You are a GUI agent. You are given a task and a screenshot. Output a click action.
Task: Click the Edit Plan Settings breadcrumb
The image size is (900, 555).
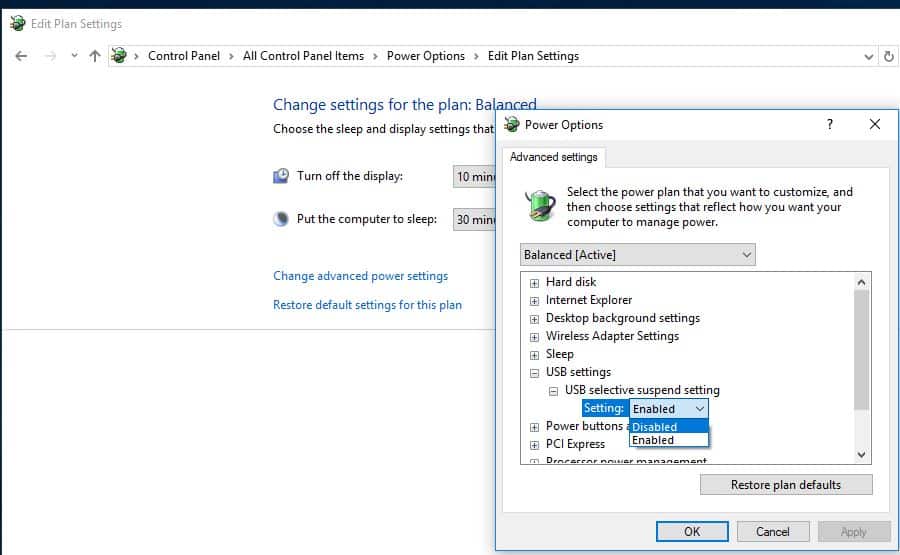(533, 56)
